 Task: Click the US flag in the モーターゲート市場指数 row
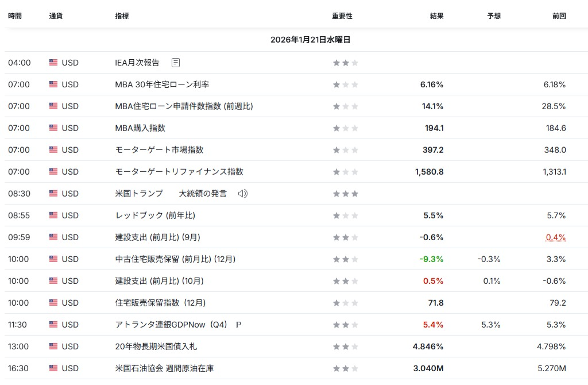pos(53,150)
